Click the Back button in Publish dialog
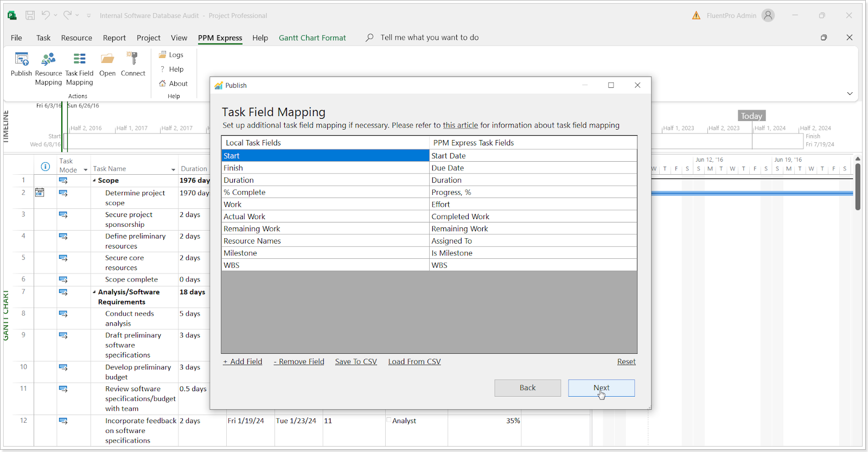The image size is (868, 452). point(527,388)
